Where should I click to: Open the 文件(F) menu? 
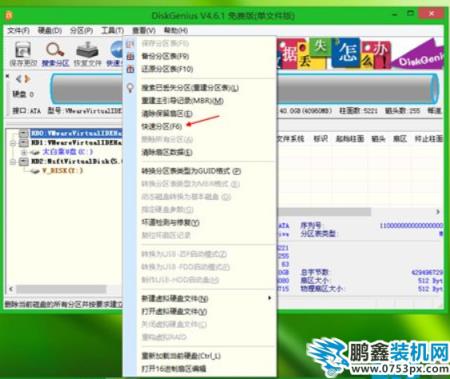(x=18, y=31)
